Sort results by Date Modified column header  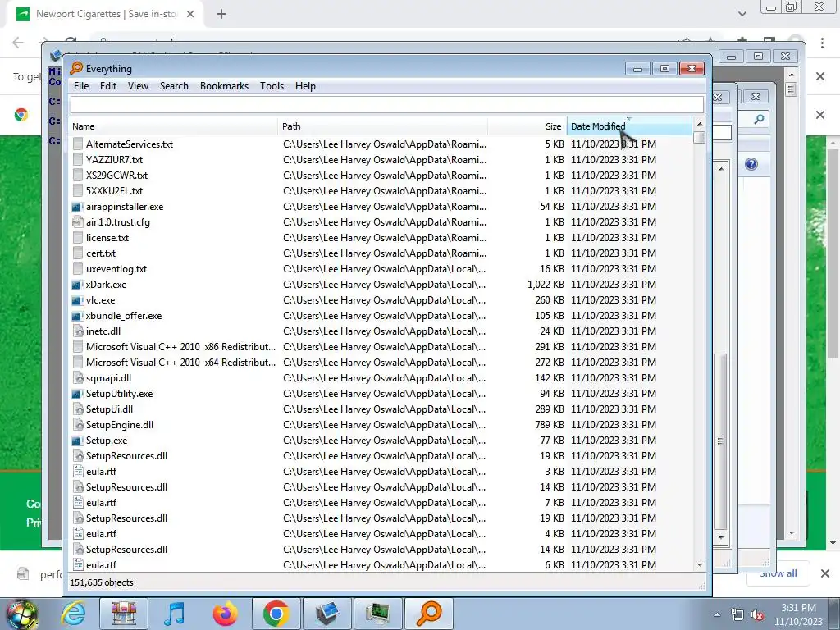coord(629,126)
